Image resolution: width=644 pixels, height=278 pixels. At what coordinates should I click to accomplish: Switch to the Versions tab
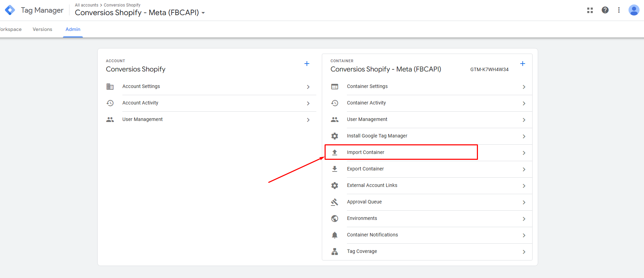(42, 29)
